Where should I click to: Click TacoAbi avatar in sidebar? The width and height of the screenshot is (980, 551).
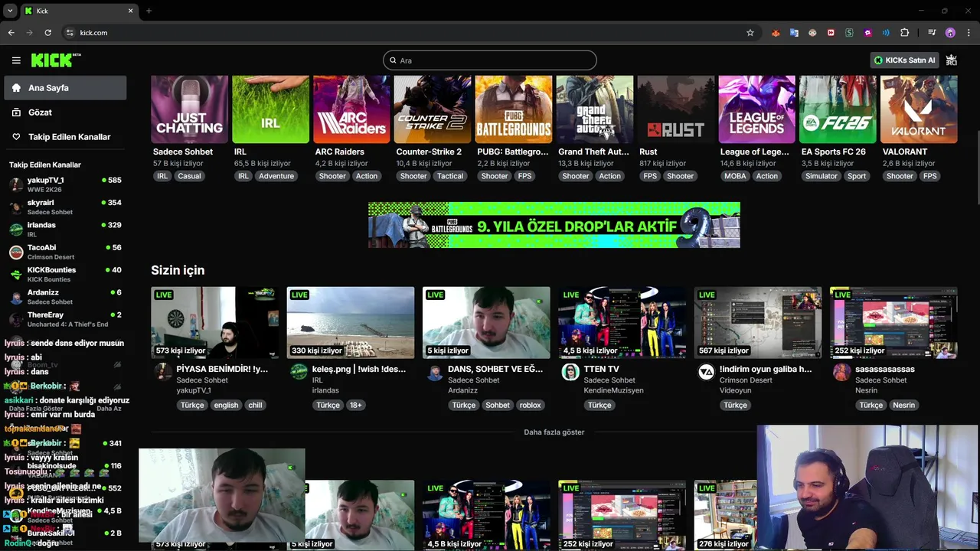[x=15, y=252]
